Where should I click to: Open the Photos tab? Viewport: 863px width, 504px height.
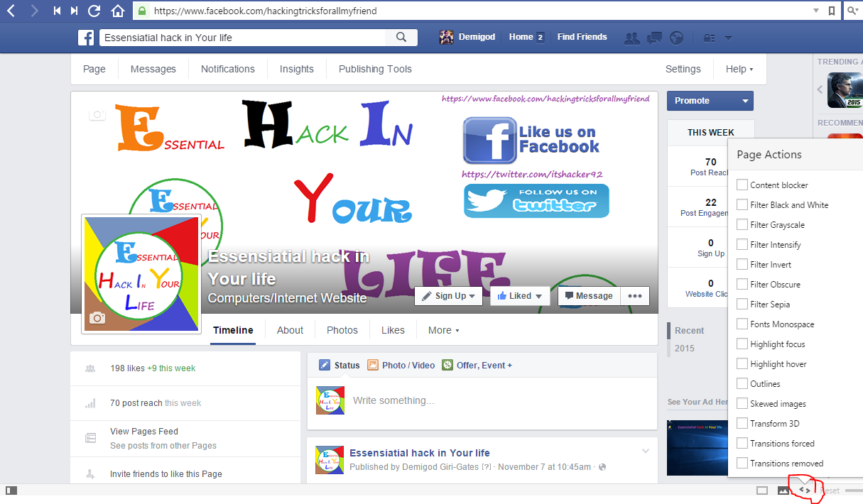point(342,330)
